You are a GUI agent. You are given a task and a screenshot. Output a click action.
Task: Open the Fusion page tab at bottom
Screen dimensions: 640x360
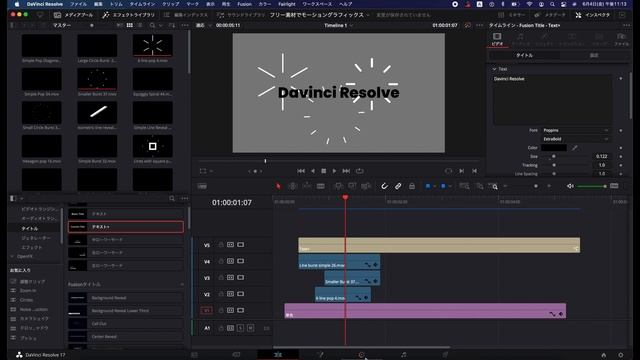[x=320, y=355]
